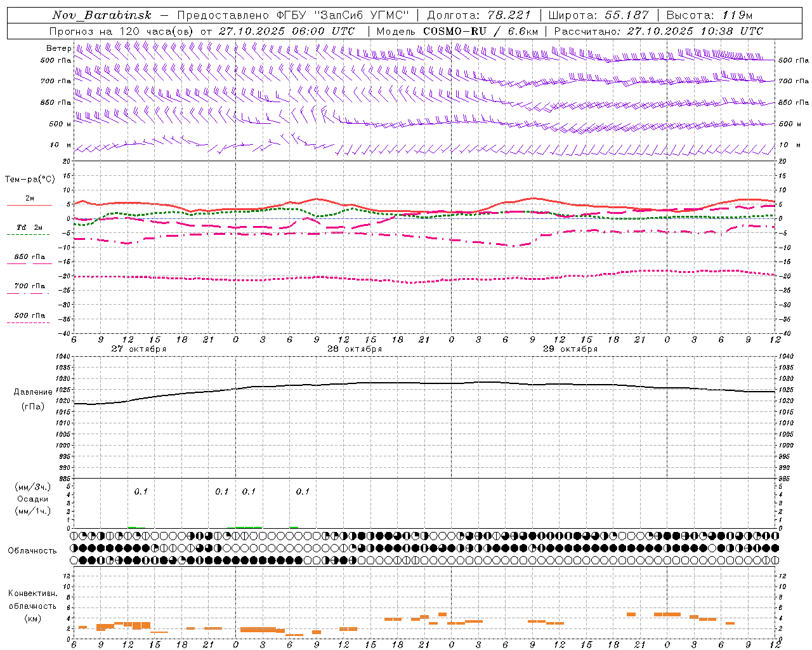The width and height of the screenshot is (812, 650).
Task: Click the green precipitation bar after midnight 28 October
Action: [x=249, y=527]
